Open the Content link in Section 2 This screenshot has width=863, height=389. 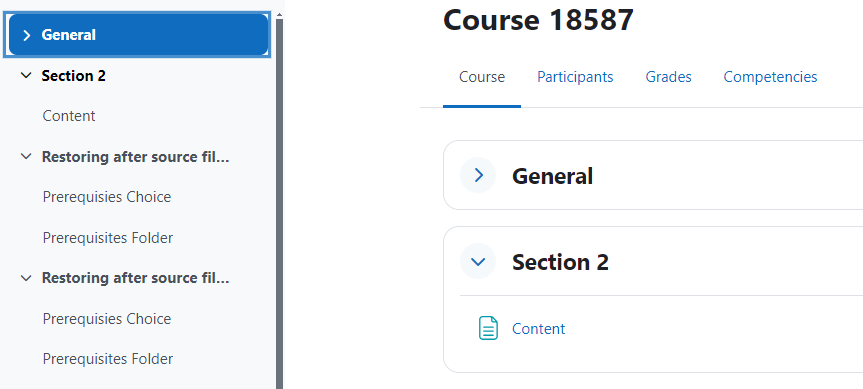pyautogui.click(x=538, y=328)
